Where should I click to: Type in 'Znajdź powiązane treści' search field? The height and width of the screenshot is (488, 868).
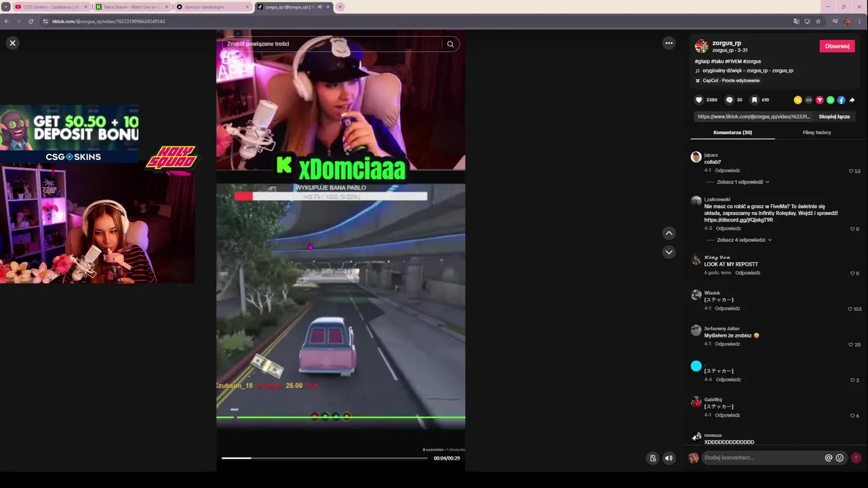(332, 44)
